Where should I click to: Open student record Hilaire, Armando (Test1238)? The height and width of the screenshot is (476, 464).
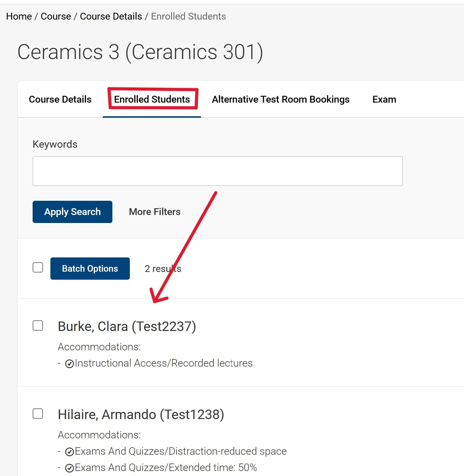coord(141,415)
